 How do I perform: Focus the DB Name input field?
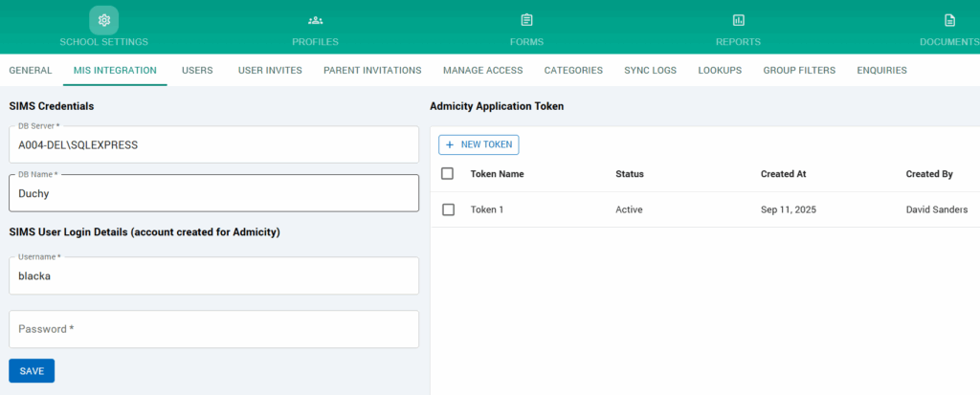pyautogui.click(x=213, y=193)
